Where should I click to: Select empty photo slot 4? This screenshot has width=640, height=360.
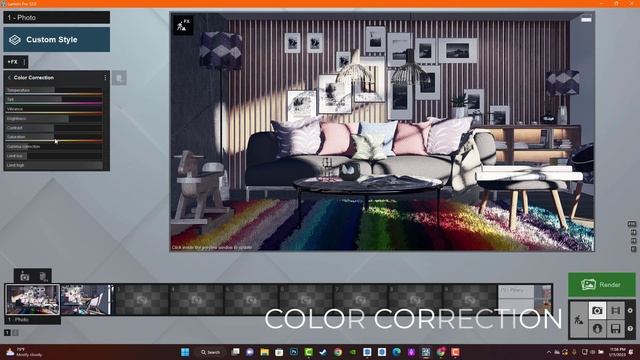pos(196,300)
